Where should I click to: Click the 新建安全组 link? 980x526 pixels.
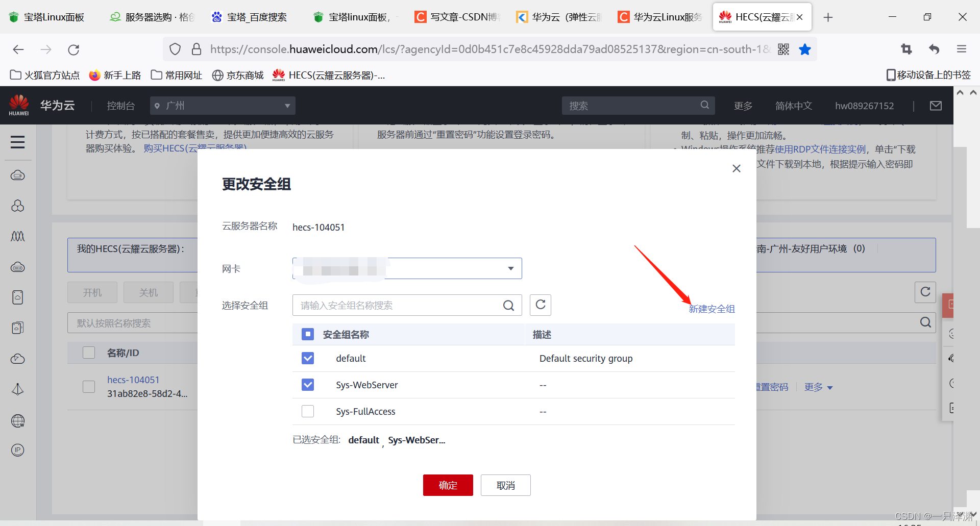(712, 309)
